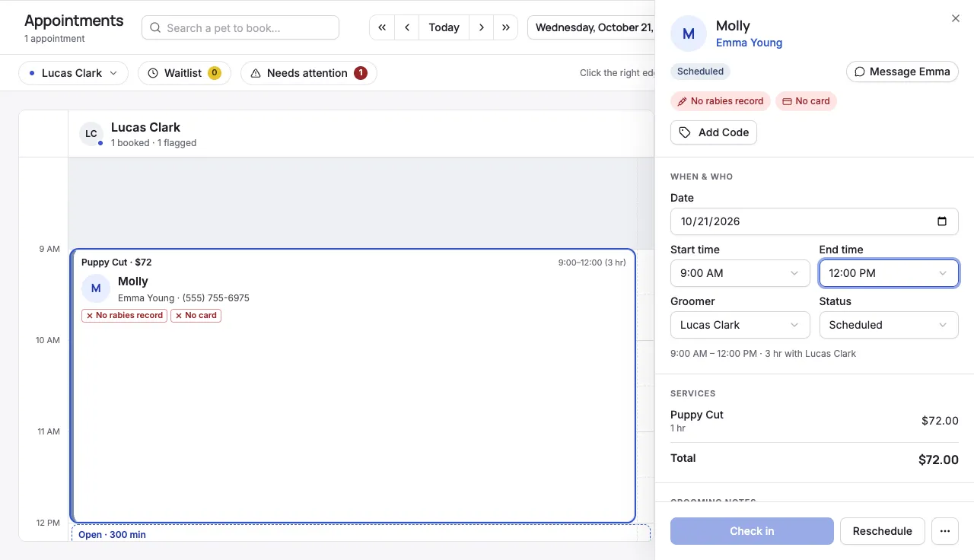Close the Molly appointment panel
Image resolution: width=974 pixels, height=560 pixels.
(x=956, y=18)
